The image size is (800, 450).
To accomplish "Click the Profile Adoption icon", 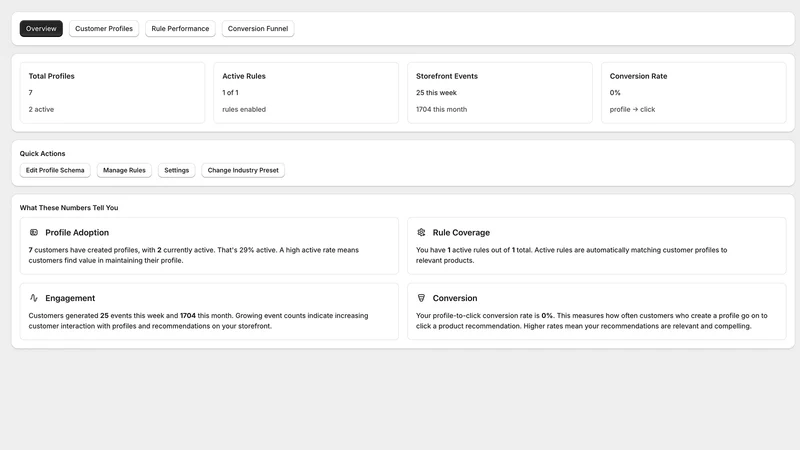I will pos(34,233).
